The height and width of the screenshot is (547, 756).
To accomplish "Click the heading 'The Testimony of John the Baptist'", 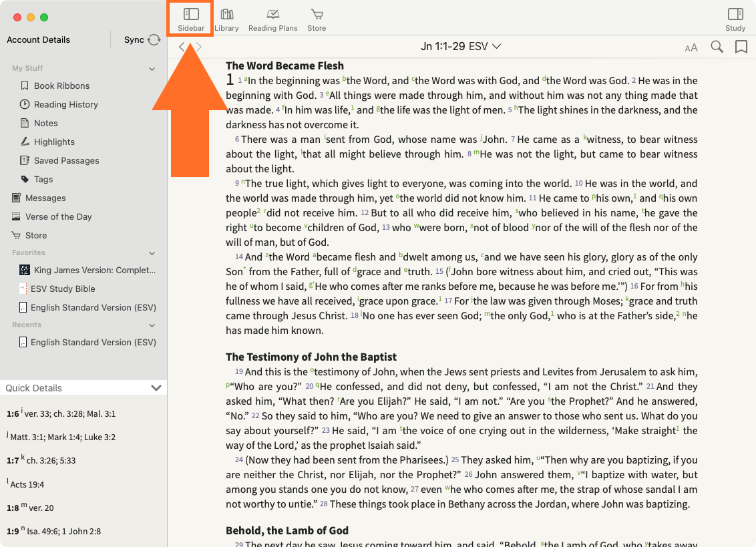I will [311, 357].
